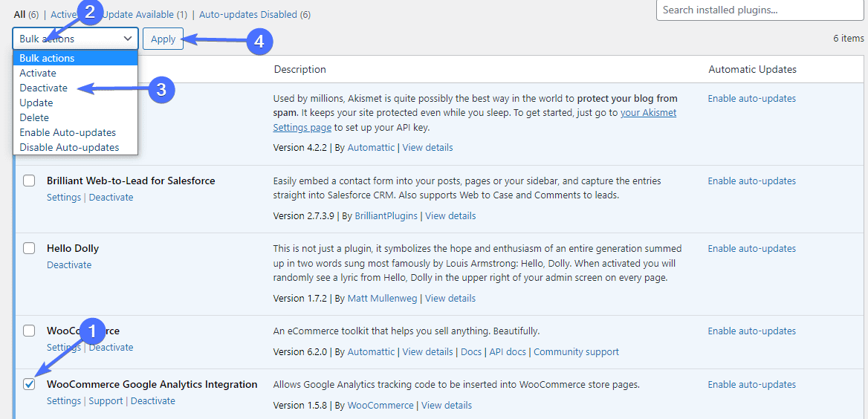Viewport: 868px width, 419px height.
Task: Deactivate WooCommerce Google Analytics Integration
Action: coord(153,400)
